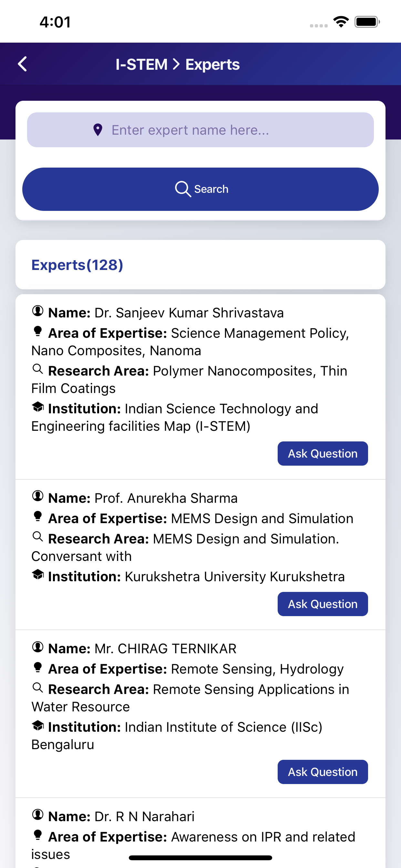The image size is (401, 868).
Task: Select the Experts(128) heading
Action: (x=77, y=265)
